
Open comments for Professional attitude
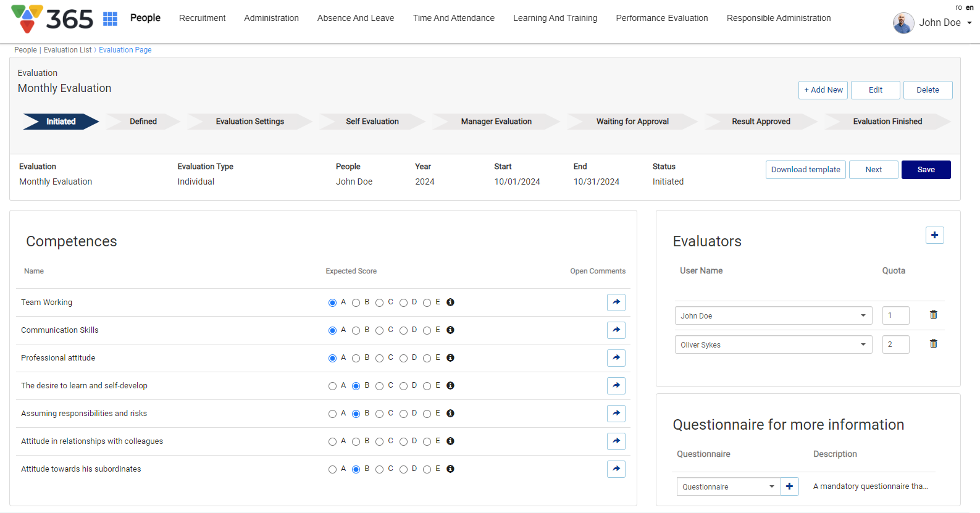pos(616,358)
